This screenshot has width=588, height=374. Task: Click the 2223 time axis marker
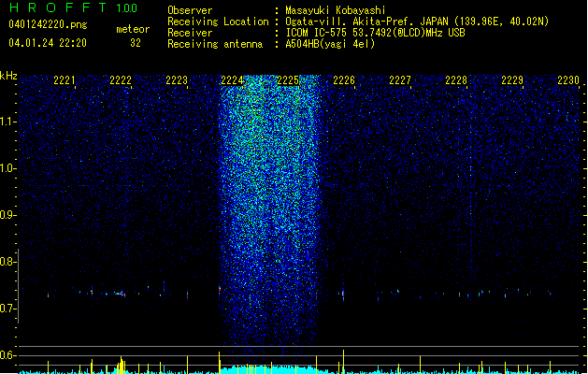tap(177, 80)
